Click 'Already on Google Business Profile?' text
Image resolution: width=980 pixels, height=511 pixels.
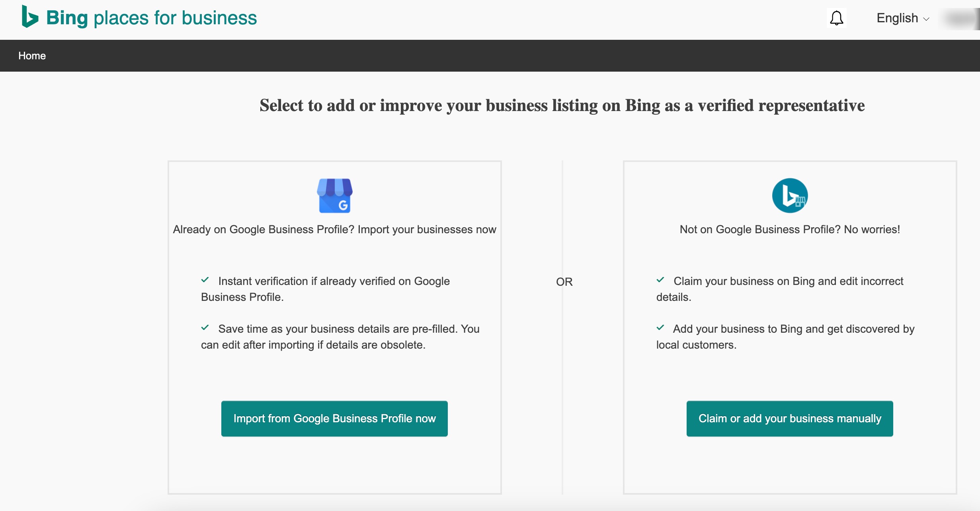coord(334,230)
